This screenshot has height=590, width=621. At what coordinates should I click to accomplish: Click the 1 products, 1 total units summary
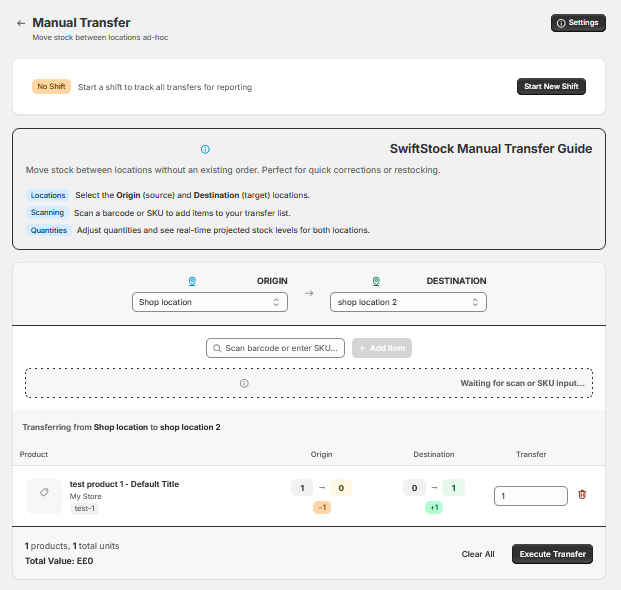72,546
